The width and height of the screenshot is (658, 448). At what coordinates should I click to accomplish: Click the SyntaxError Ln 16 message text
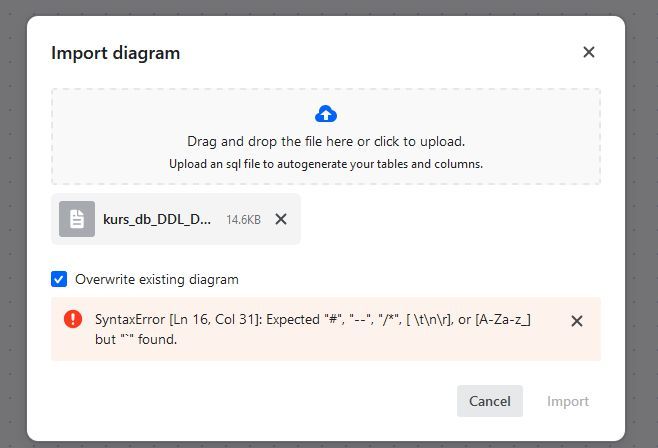coord(313,320)
